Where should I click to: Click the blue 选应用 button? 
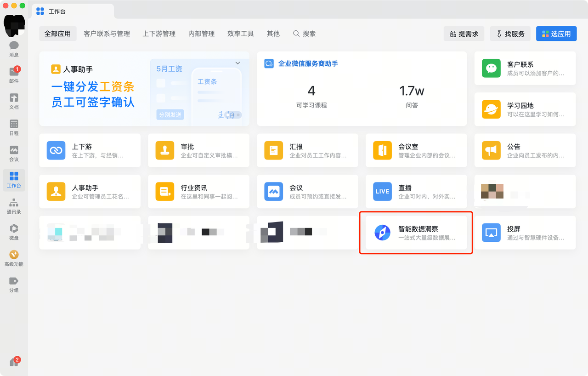pyautogui.click(x=556, y=34)
